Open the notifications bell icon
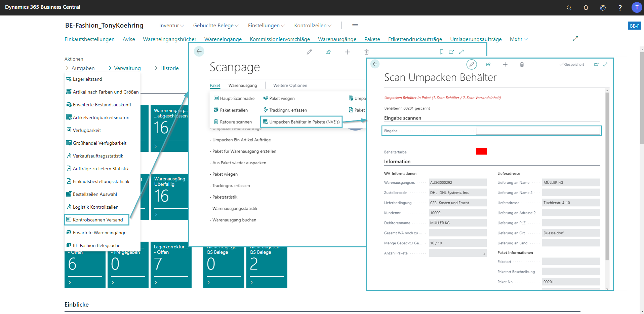 pos(586,8)
